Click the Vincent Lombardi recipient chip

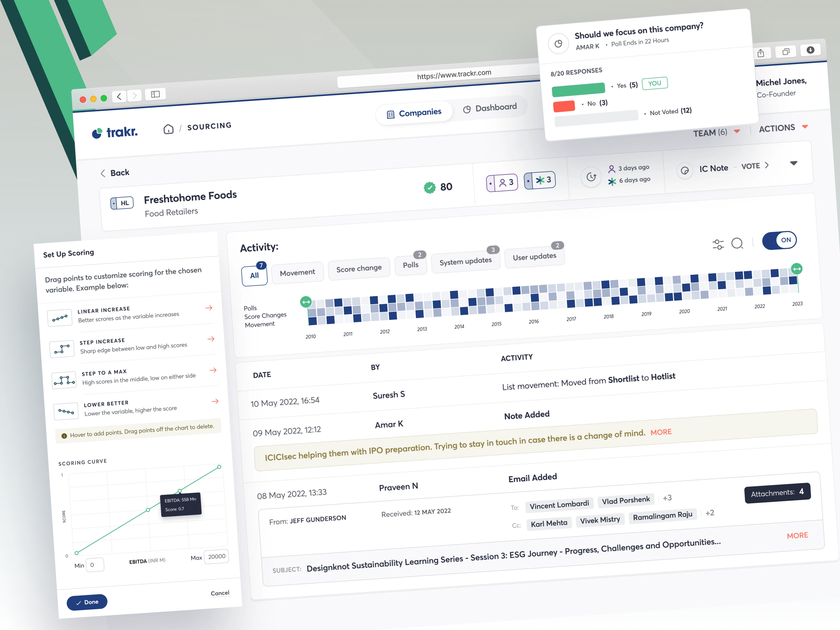tap(559, 505)
